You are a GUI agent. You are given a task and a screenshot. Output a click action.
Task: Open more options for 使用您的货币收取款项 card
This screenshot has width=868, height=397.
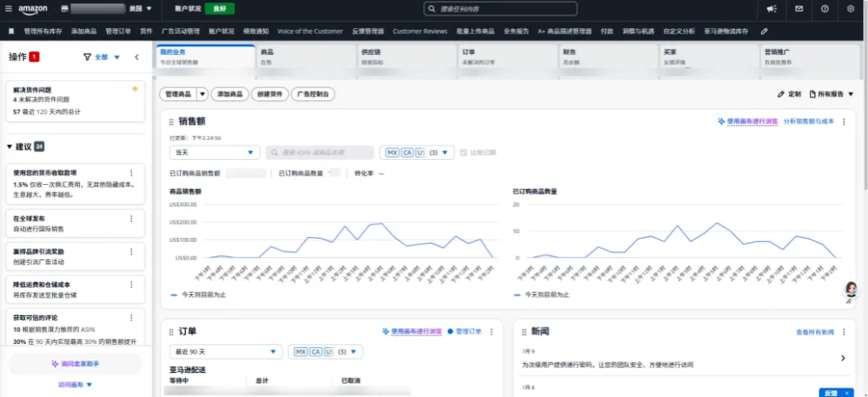point(131,172)
